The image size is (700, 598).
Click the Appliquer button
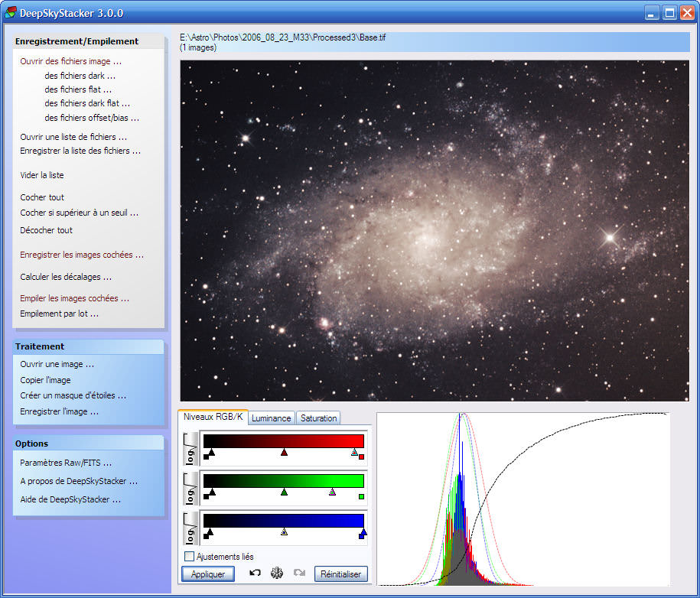208,574
